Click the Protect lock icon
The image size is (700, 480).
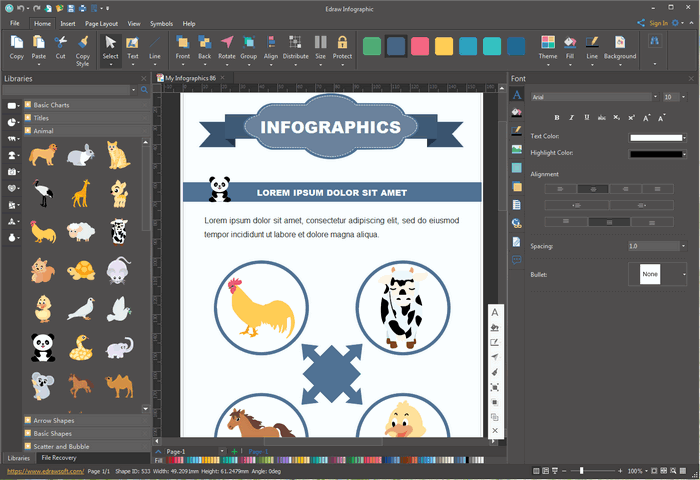click(342, 42)
